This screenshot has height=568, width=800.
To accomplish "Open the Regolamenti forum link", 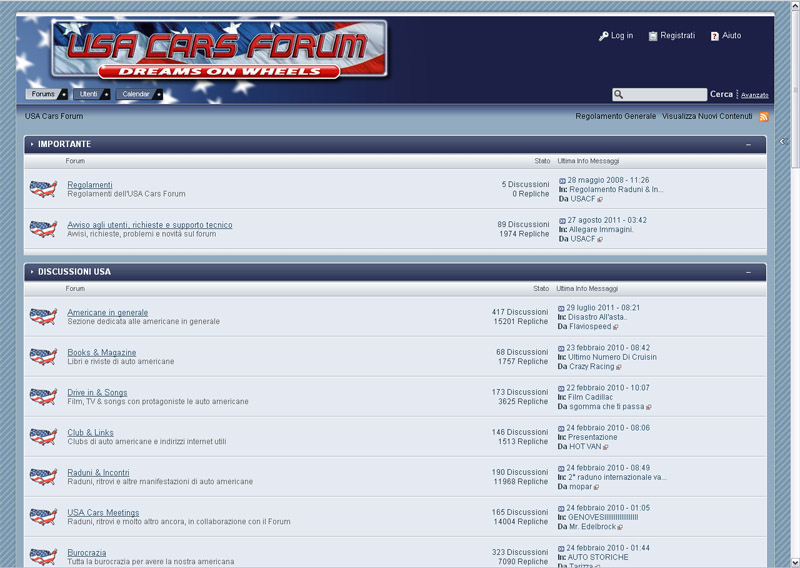I will [x=90, y=185].
